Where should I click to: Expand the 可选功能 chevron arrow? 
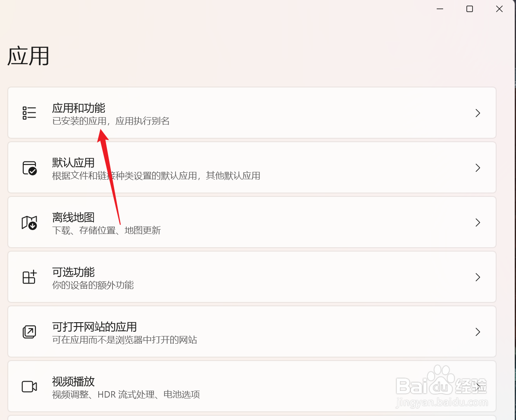click(x=478, y=277)
